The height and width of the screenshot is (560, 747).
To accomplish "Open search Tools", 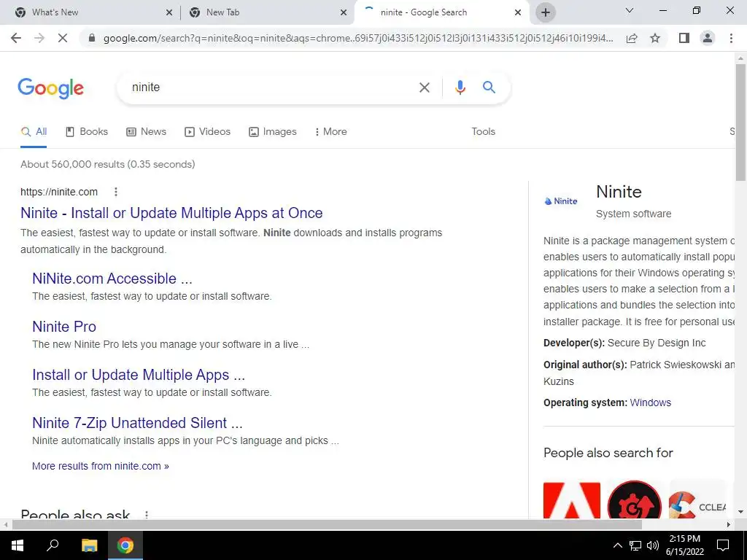I will click(x=483, y=132).
